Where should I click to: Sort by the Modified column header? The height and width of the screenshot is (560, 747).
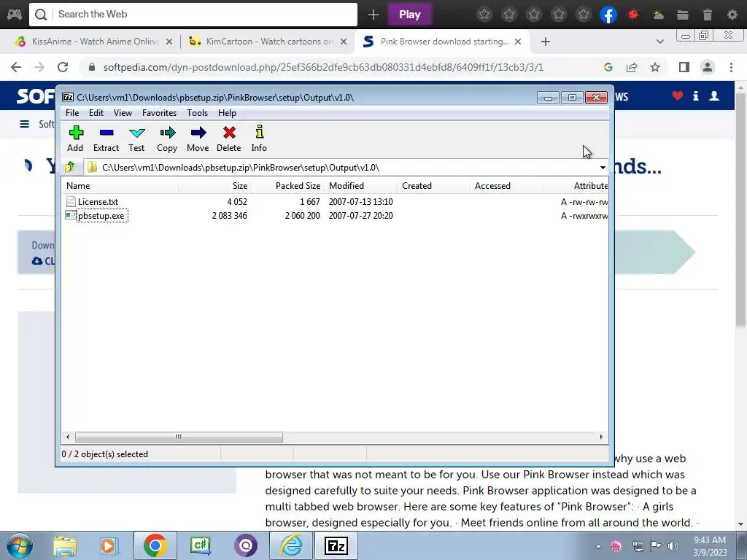[x=360, y=186]
